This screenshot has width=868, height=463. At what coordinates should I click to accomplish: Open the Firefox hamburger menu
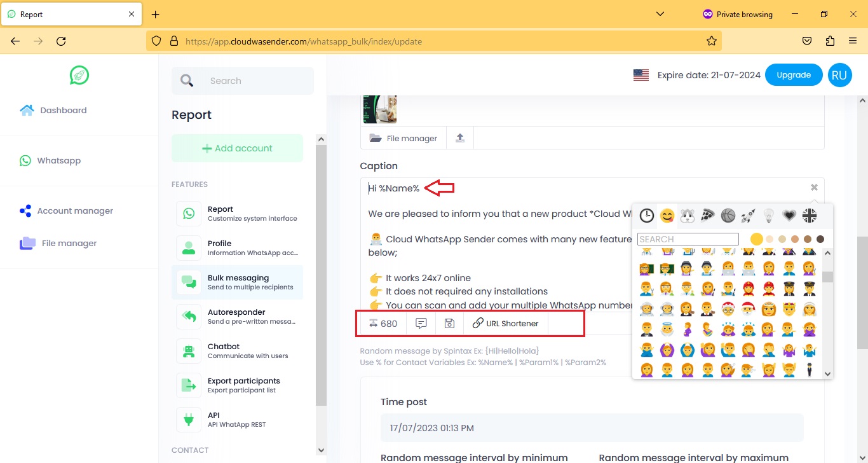(853, 41)
